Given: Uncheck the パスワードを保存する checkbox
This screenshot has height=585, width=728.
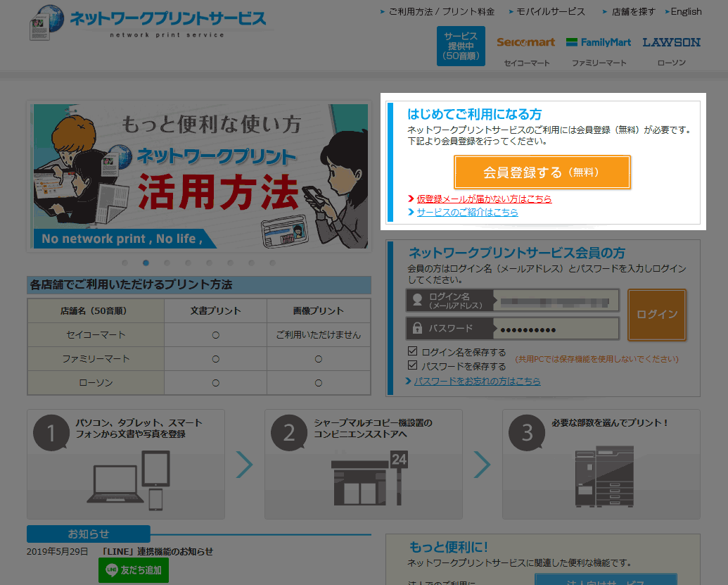Looking at the screenshot, I should click(x=413, y=365).
